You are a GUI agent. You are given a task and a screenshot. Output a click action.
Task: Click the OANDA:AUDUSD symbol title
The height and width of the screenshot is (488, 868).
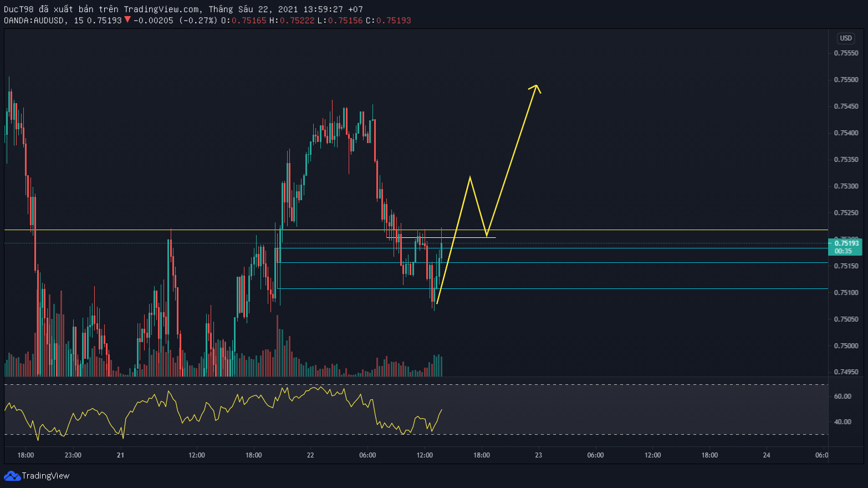click(x=35, y=21)
